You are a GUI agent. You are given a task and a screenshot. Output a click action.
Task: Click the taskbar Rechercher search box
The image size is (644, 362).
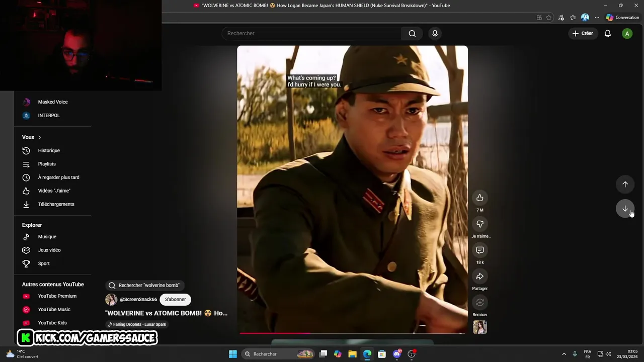click(x=278, y=354)
